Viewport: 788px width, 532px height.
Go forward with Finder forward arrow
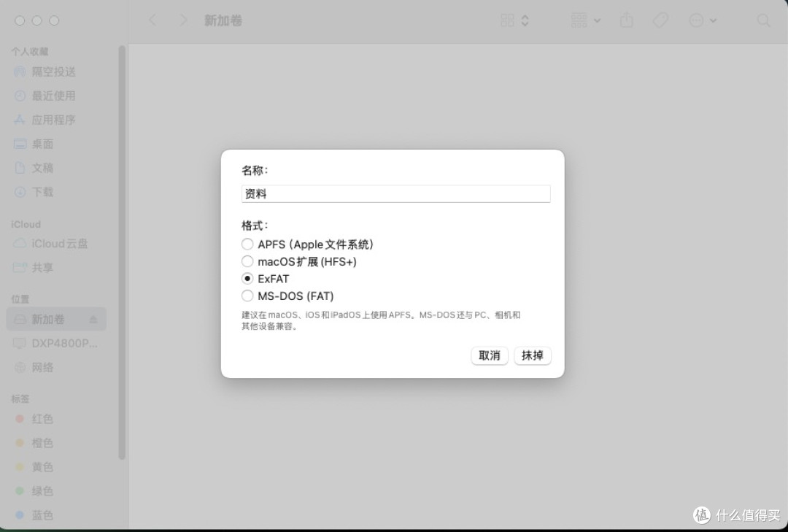coord(183,20)
